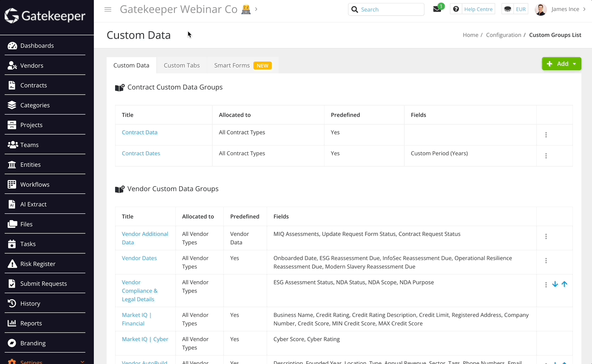Open Dashboards from the sidebar
The image size is (592, 364).
click(37, 45)
